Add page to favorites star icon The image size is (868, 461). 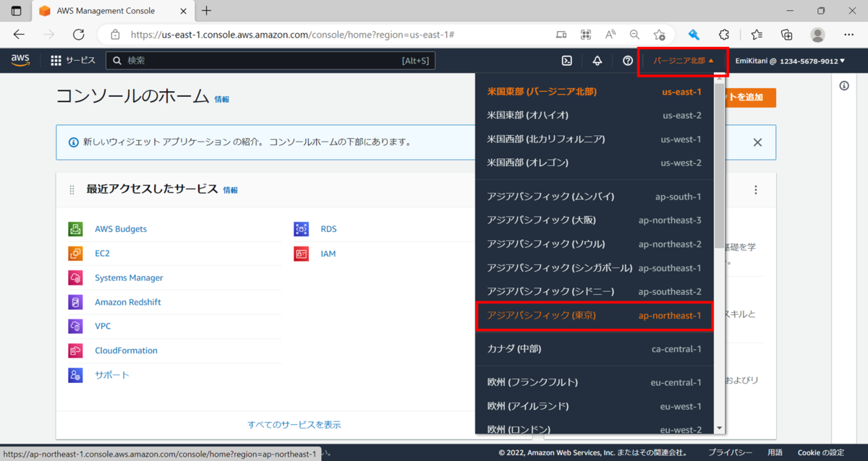tap(659, 35)
